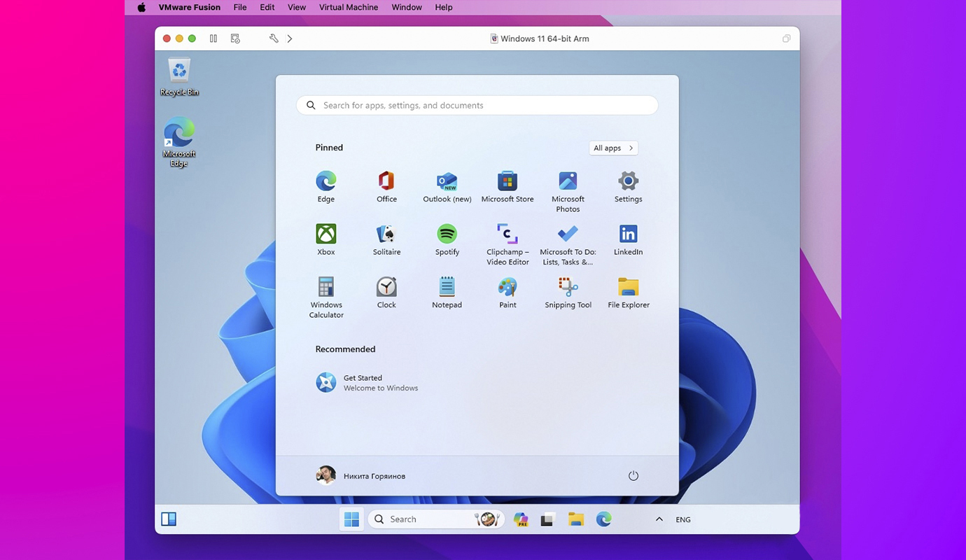
Task: Click the taskbar Search box
Action: [x=436, y=519]
